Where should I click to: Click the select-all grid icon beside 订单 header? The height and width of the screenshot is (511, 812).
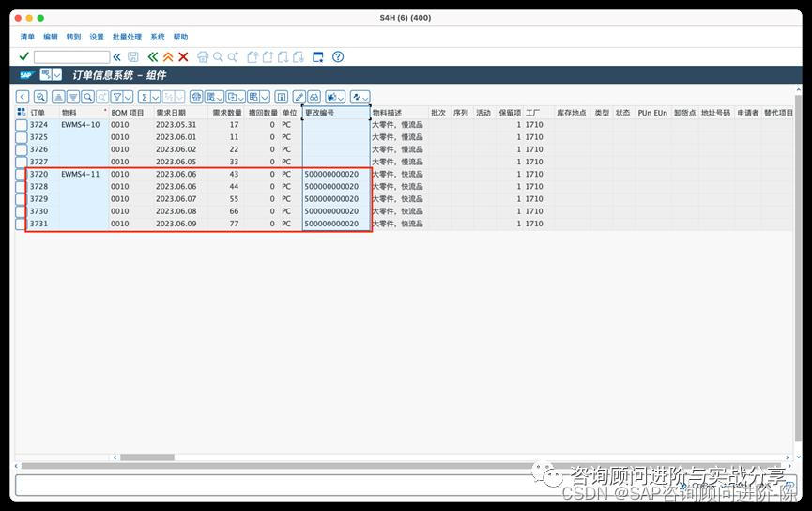pos(22,112)
